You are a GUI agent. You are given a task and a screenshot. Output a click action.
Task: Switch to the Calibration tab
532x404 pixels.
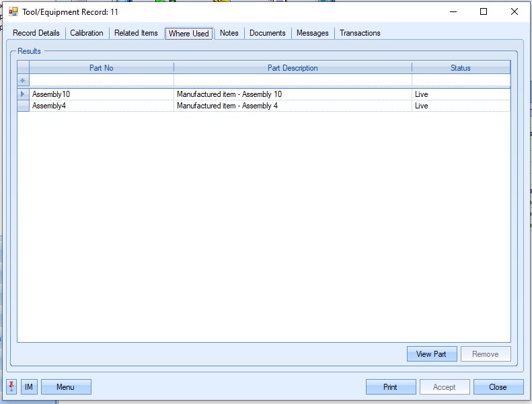click(x=87, y=33)
